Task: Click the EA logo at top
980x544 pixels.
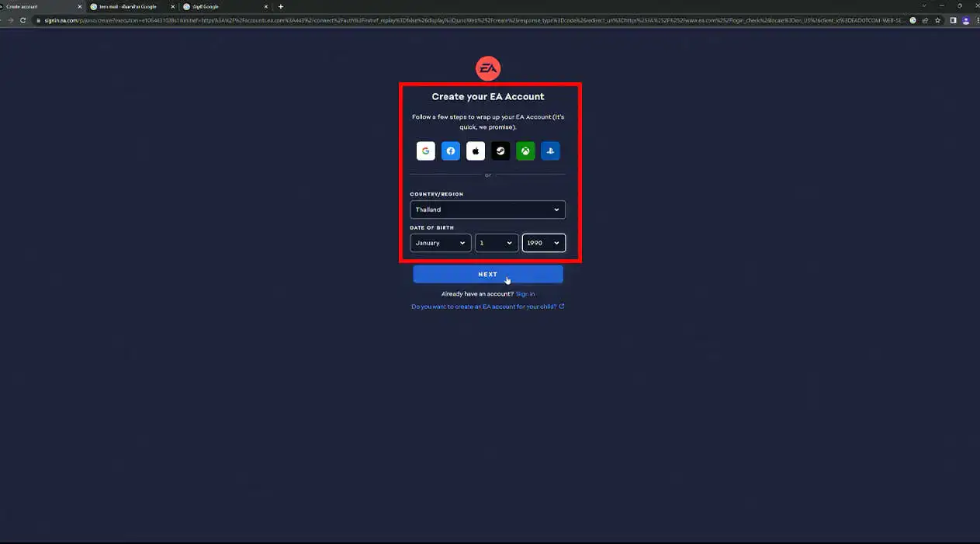Action: coord(488,68)
